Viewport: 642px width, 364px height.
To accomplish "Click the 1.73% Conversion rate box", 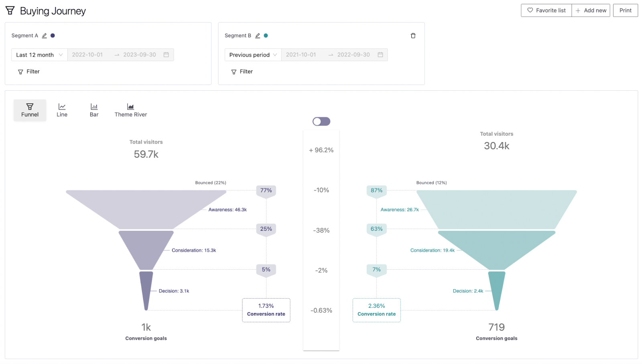I will 266,310.
